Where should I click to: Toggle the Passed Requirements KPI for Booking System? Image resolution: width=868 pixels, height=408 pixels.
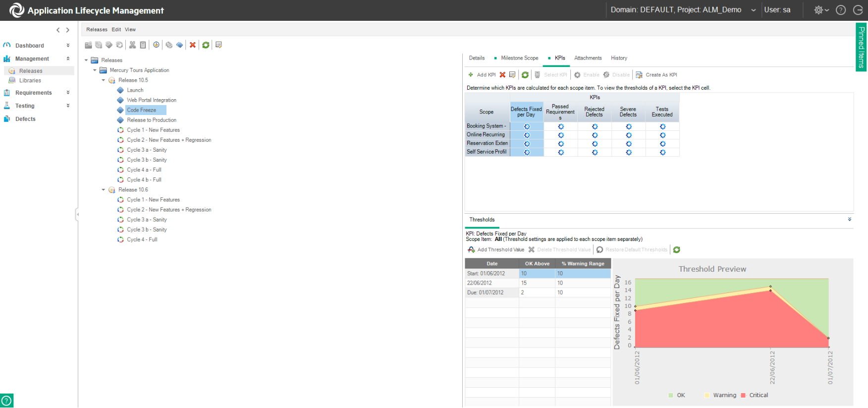tap(561, 126)
